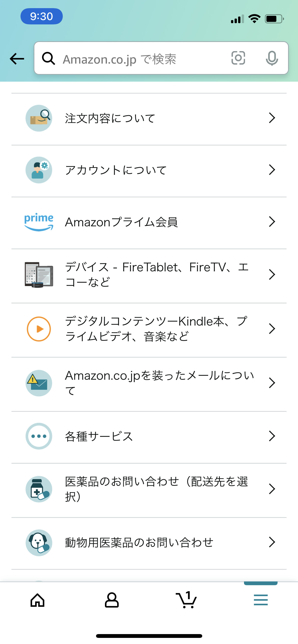Switch to the profile account tab
The width and height of the screenshot is (298, 644).
click(112, 600)
